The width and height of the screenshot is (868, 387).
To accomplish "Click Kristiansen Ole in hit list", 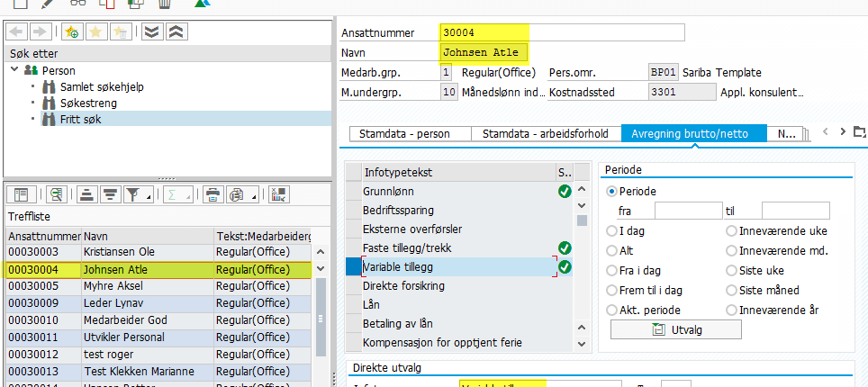I will coord(118,252).
